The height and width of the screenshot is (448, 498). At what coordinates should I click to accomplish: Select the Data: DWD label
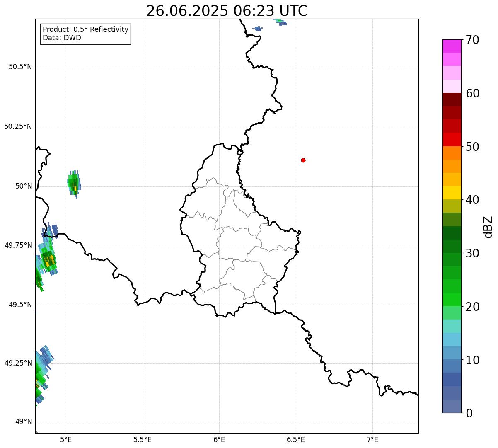(62, 38)
